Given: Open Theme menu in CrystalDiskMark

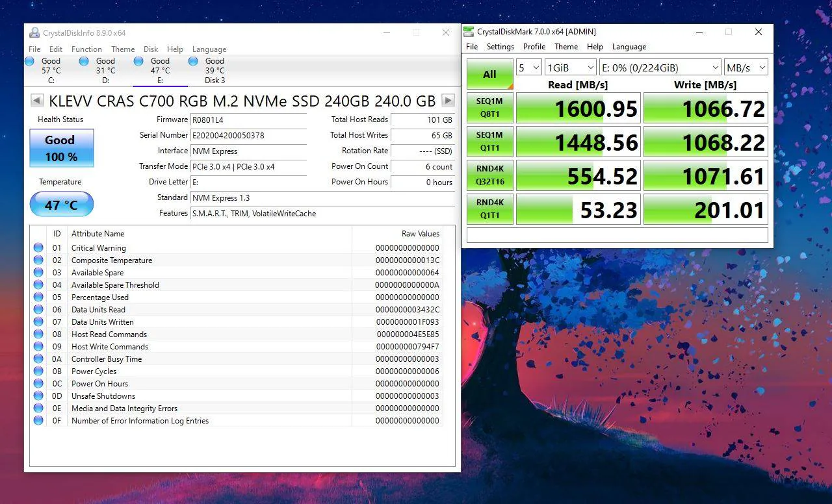Looking at the screenshot, I should tap(566, 47).
